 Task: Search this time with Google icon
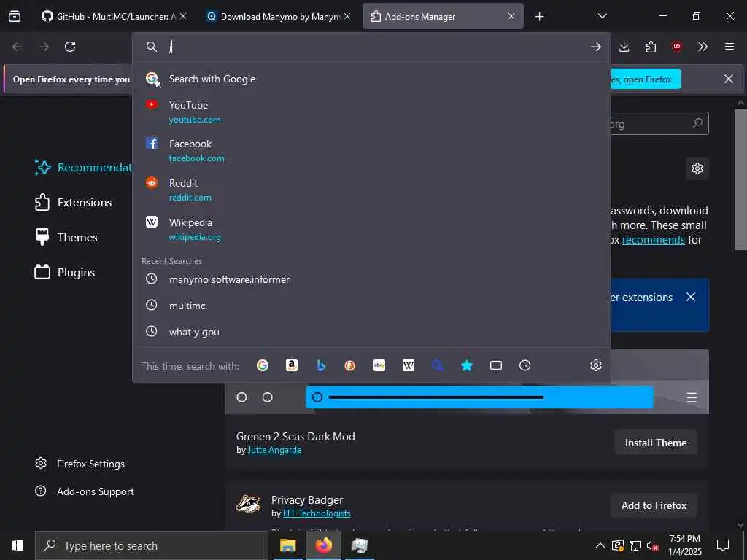point(263,365)
